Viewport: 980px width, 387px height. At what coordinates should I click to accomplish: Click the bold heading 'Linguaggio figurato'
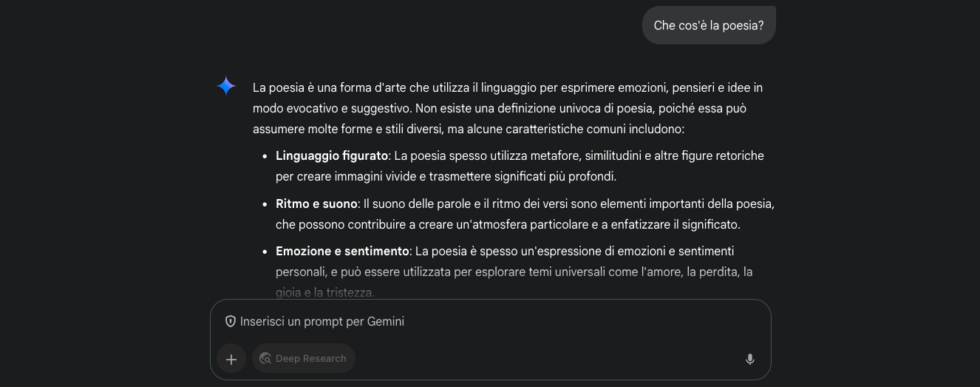(x=332, y=156)
